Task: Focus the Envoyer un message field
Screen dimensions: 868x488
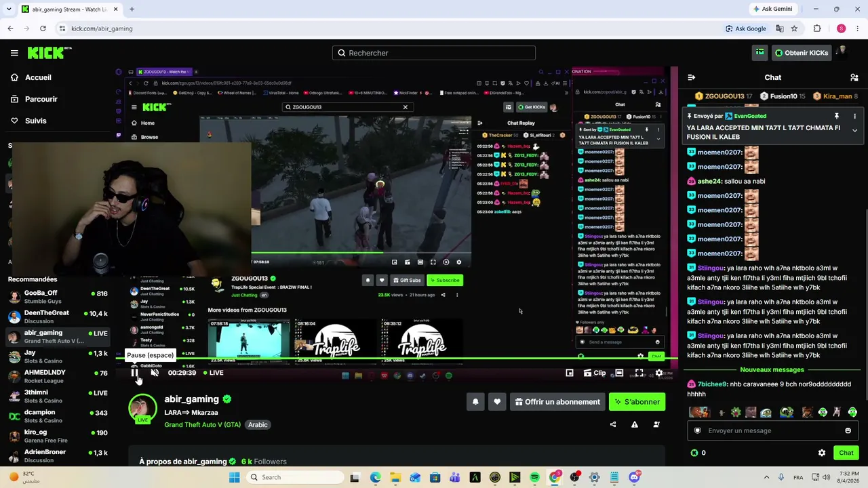Action: 772,430
